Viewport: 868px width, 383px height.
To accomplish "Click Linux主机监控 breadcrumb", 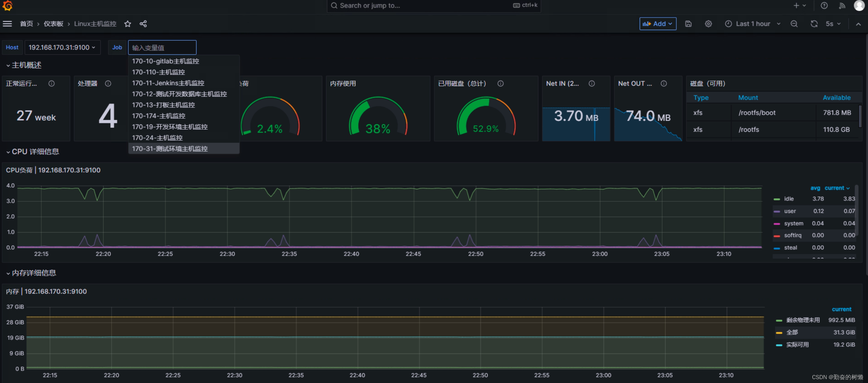I will 95,23.
